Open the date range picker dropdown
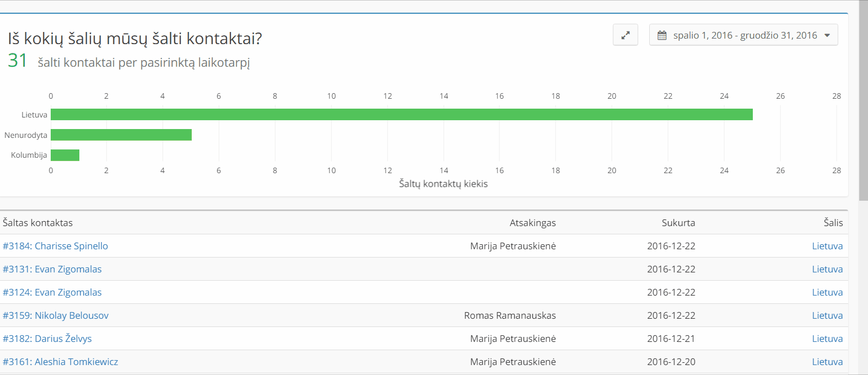 pos(743,35)
